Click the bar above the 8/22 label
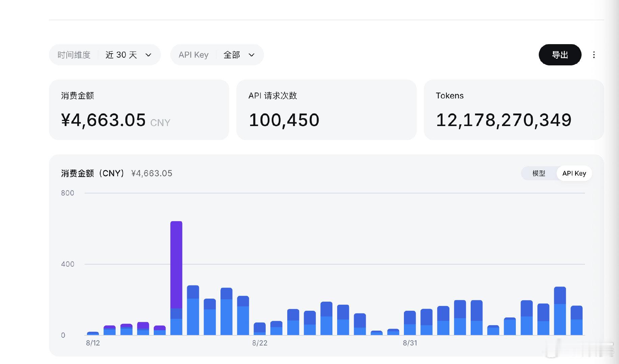 coord(260,329)
